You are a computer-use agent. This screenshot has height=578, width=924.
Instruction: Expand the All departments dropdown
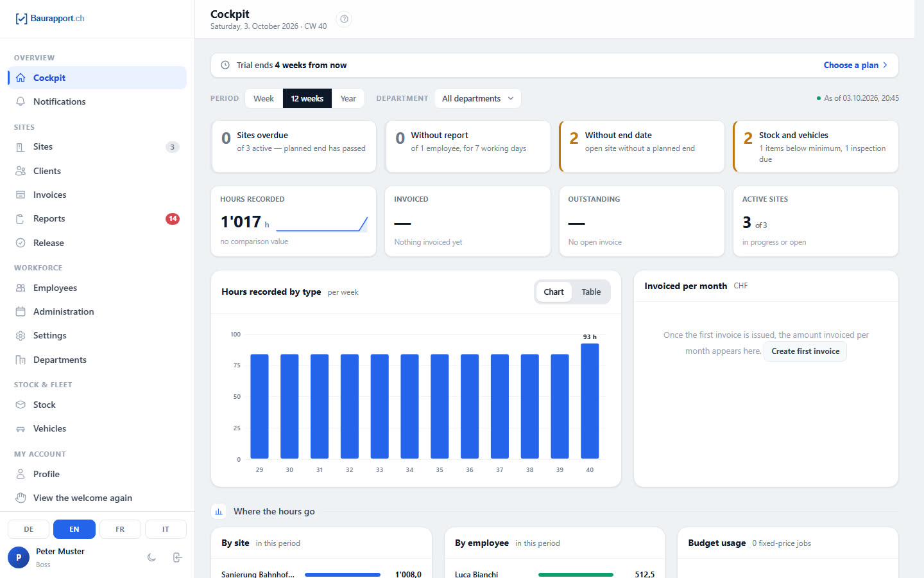pyautogui.click(x=477, y=98)
